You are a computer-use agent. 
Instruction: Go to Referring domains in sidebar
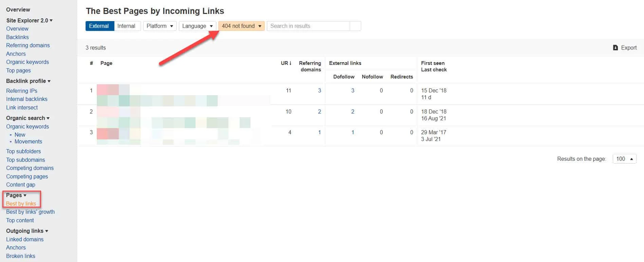pos(28,45)
